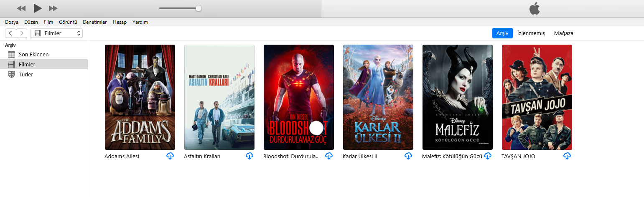Select Son Eklenen in the sidebar

pos(44,54)
